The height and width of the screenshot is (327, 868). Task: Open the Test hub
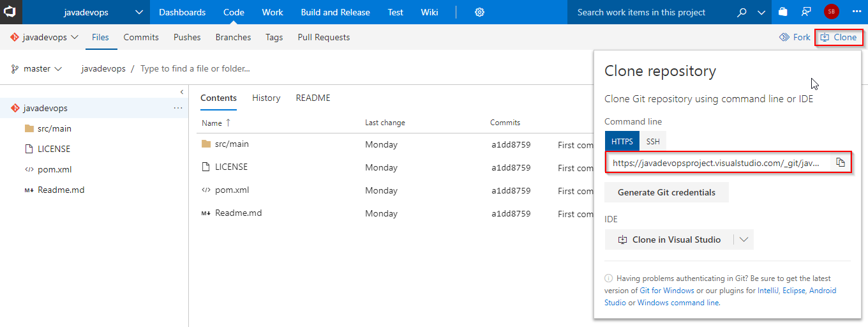[395, 12]
